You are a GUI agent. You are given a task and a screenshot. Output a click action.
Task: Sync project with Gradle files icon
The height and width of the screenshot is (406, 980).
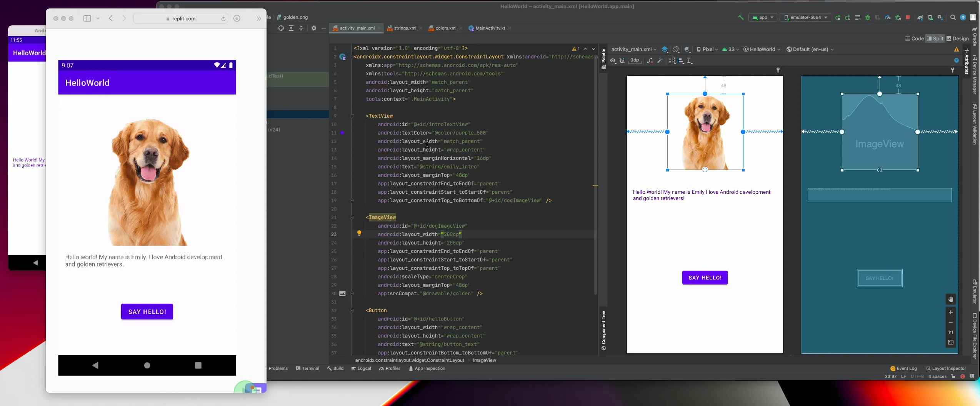point(920,17)
